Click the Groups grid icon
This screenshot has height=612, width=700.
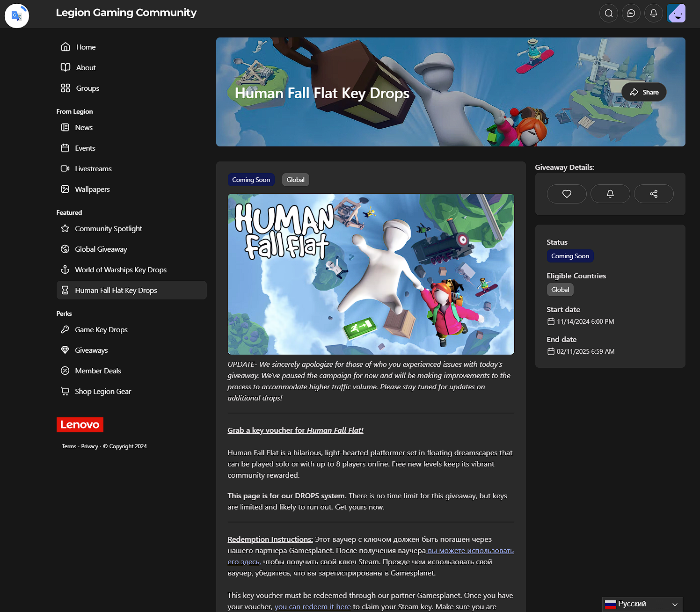pos(66,88)
